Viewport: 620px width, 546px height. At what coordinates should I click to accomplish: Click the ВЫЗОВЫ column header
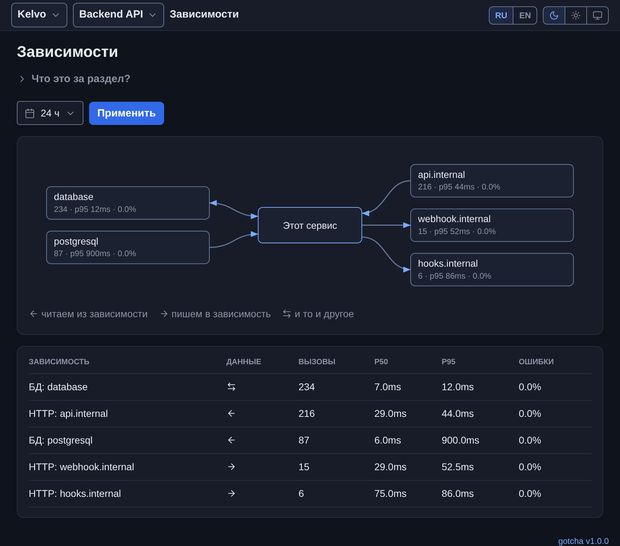point(317,361)
